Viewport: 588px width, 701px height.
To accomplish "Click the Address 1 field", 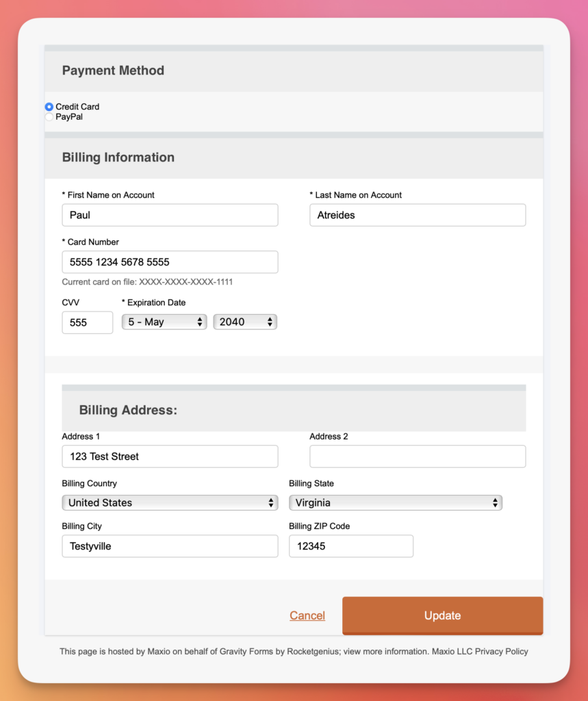I will point(170,456).
